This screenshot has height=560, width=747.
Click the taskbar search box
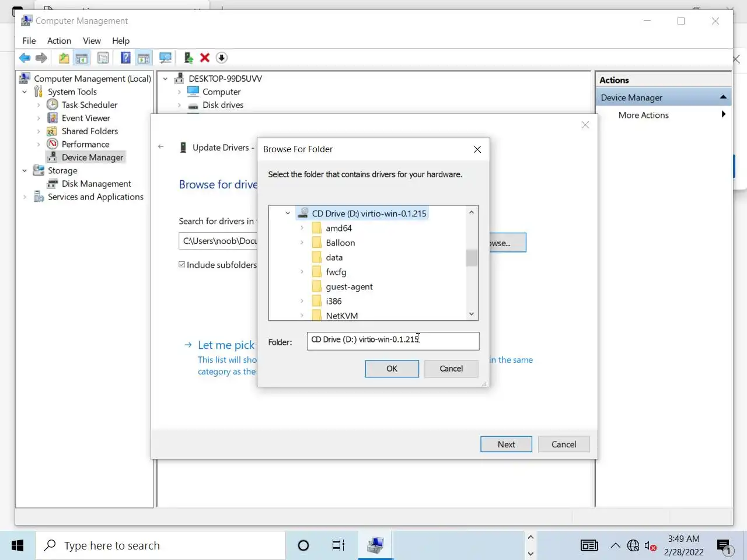tap(160, 545)
